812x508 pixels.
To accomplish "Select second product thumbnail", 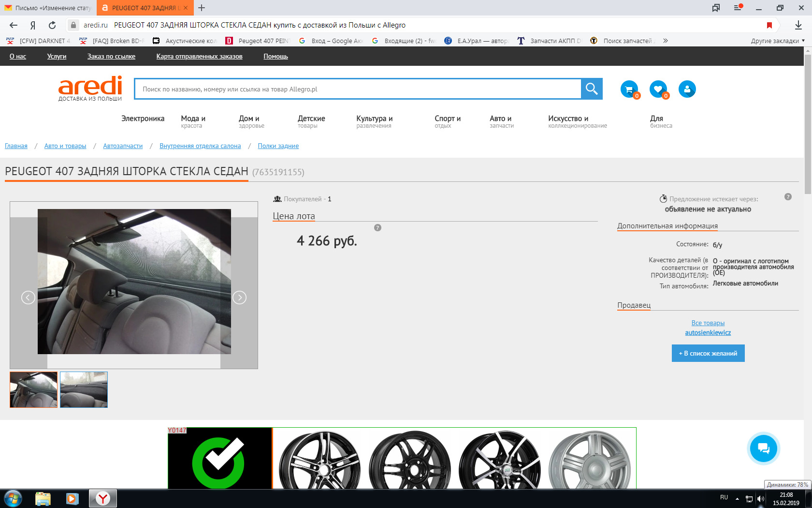I will (84, 389).
